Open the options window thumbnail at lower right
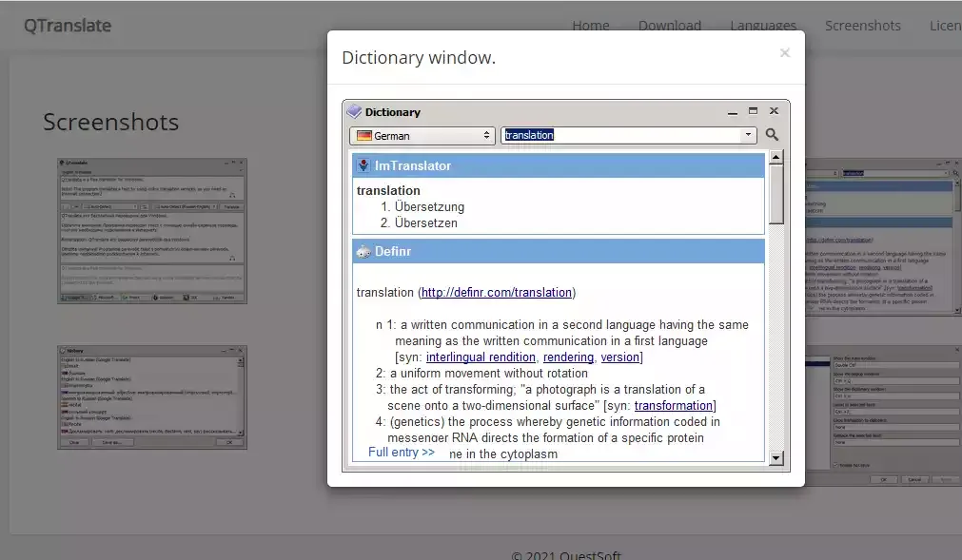This screenshot has height=560, width=962. coord(883,416)
